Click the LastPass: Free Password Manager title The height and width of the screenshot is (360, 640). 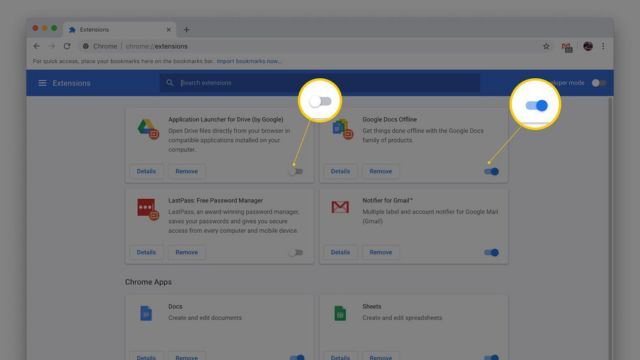pyautogui.click(x=216, y=200)
